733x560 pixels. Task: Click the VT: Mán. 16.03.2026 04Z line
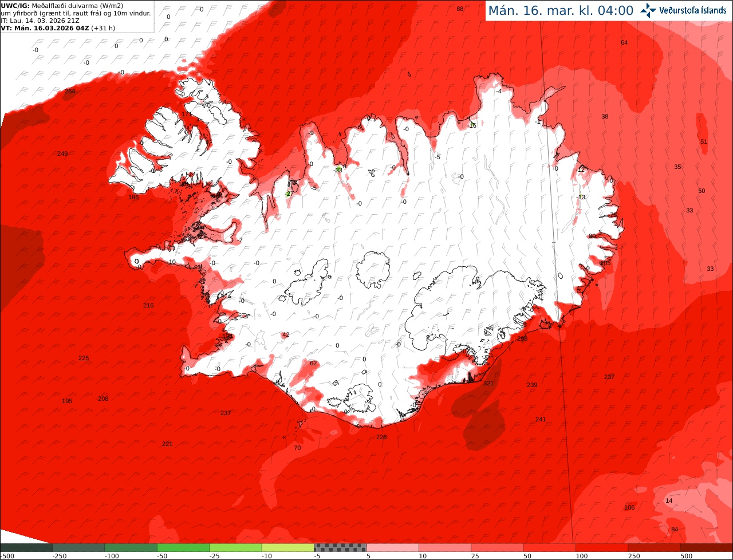58,27
